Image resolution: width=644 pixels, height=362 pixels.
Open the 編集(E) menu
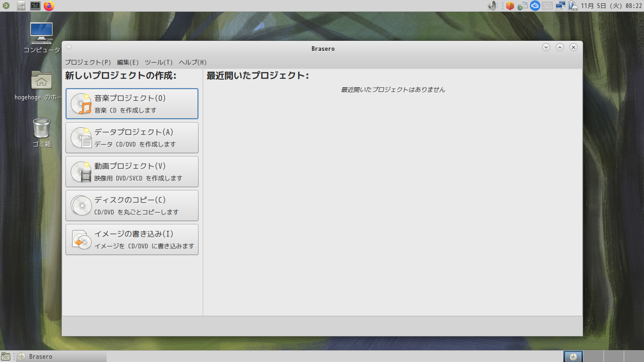pyautogui.click(x=128, y=62)
